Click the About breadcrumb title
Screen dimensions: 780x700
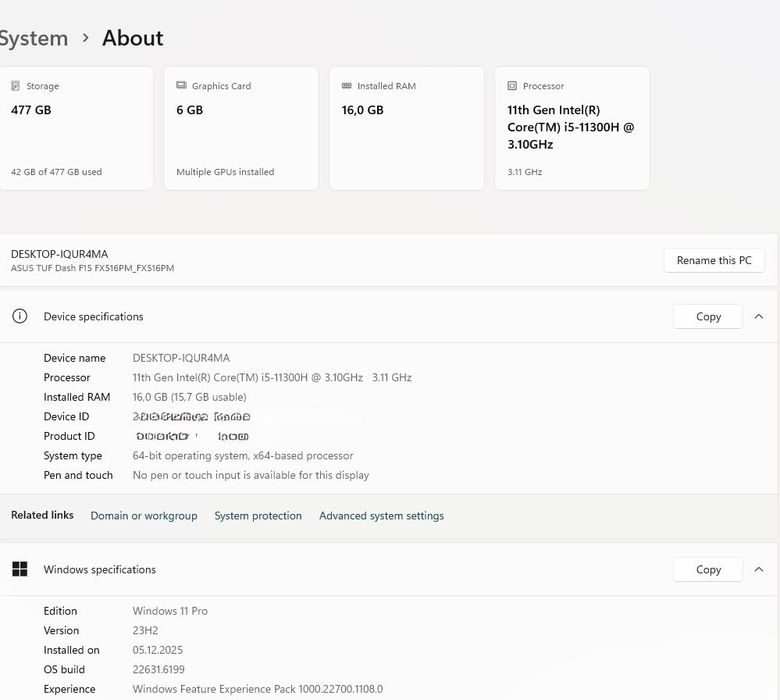133,38
